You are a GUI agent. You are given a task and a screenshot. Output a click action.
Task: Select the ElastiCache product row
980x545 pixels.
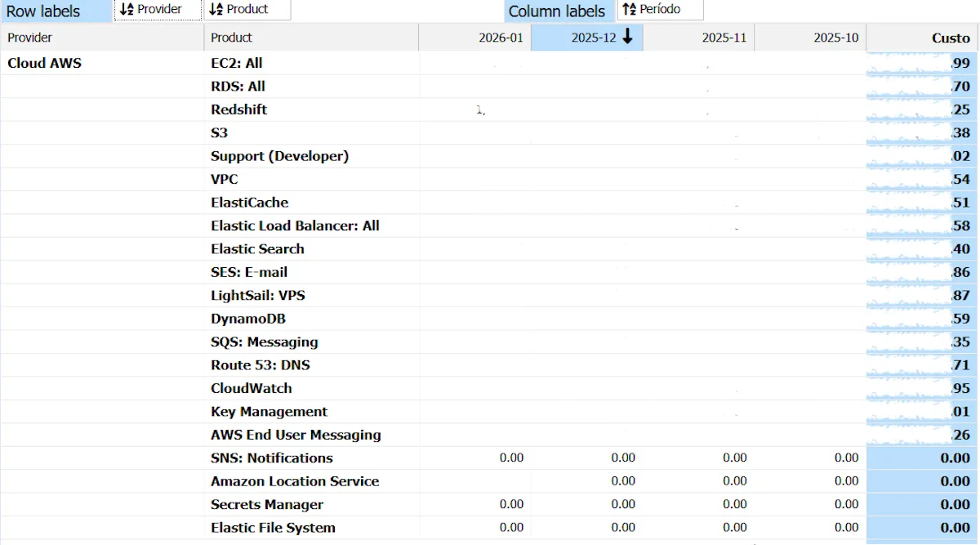(x=249, y=203)
